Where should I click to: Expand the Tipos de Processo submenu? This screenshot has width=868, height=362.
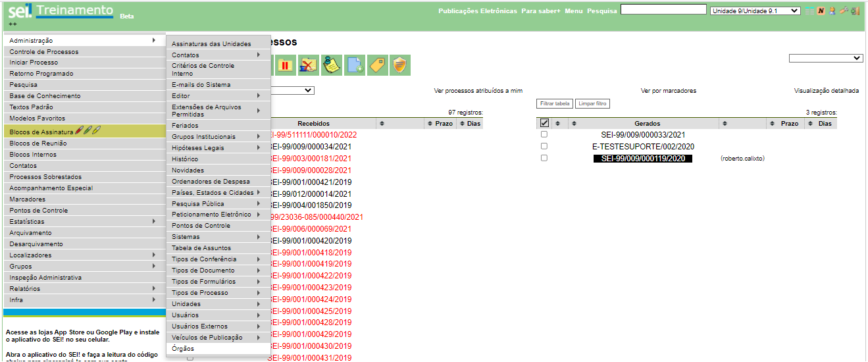[217, 293]
